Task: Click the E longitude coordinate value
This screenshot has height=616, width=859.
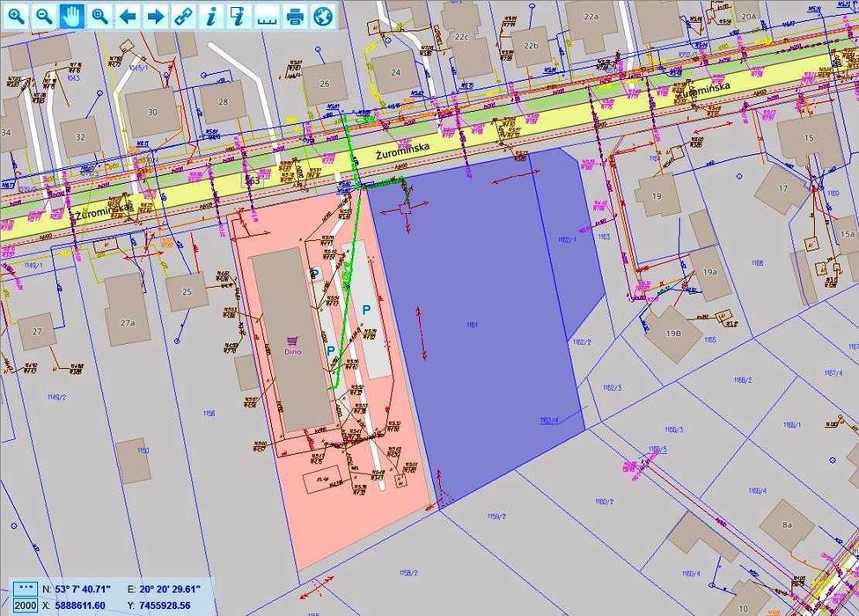Action: click(x=170, y=590)
